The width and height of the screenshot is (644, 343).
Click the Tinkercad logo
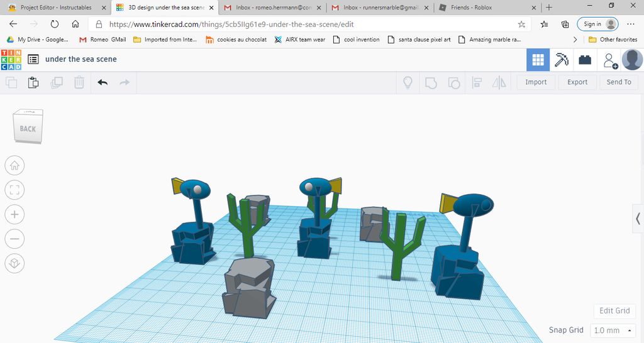11,59
